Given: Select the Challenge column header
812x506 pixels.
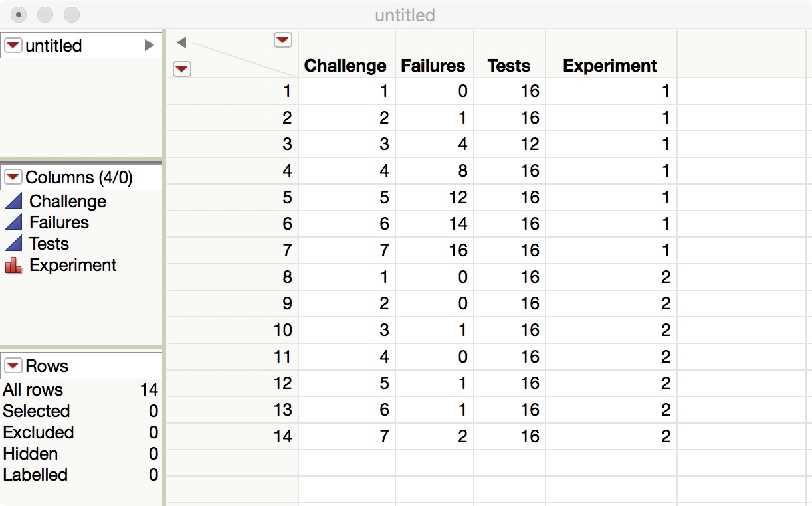Looking at the screenshot, I should [x=345, y=66].
